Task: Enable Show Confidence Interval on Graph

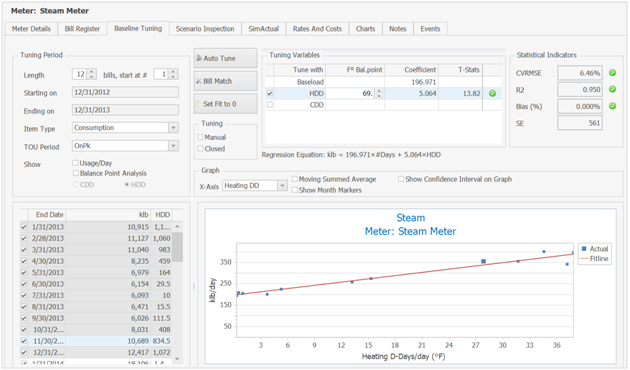Action: click(x=401, y=179)
